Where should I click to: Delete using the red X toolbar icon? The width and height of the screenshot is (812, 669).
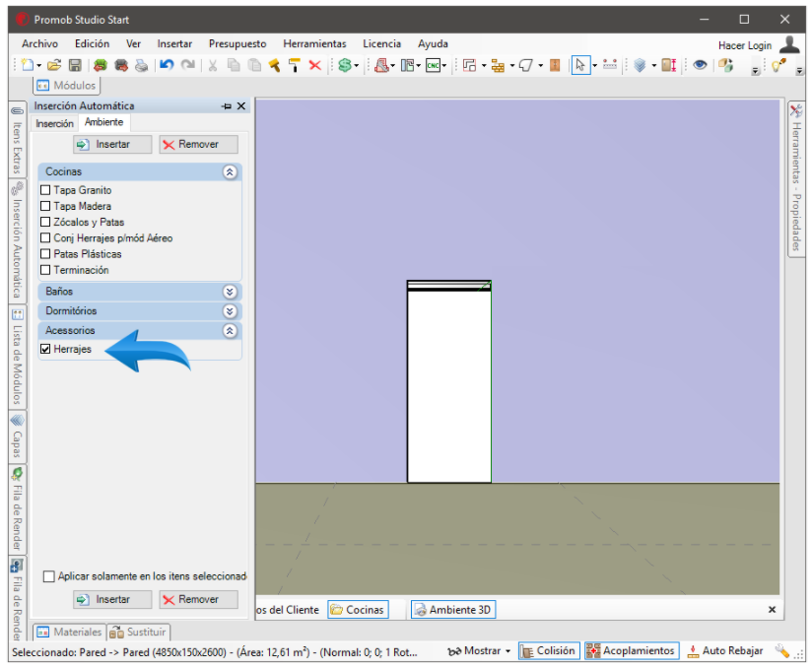tap(315, 65)
